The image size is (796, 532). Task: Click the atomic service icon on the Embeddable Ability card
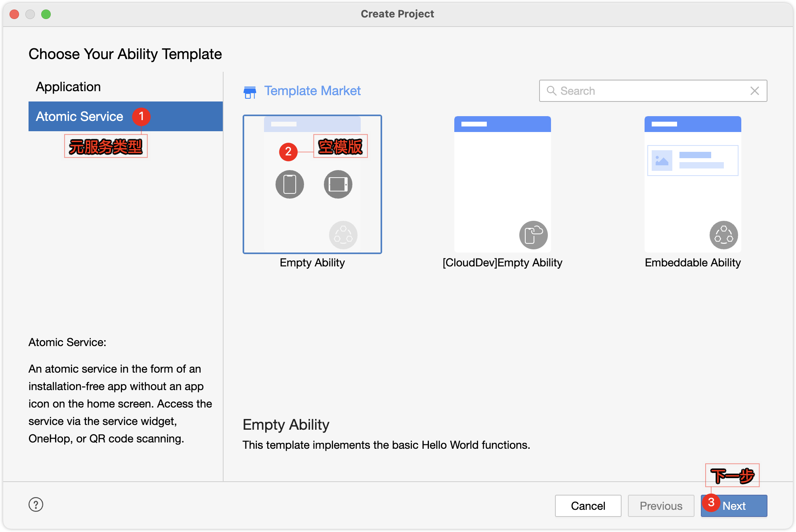coord(723,235)
